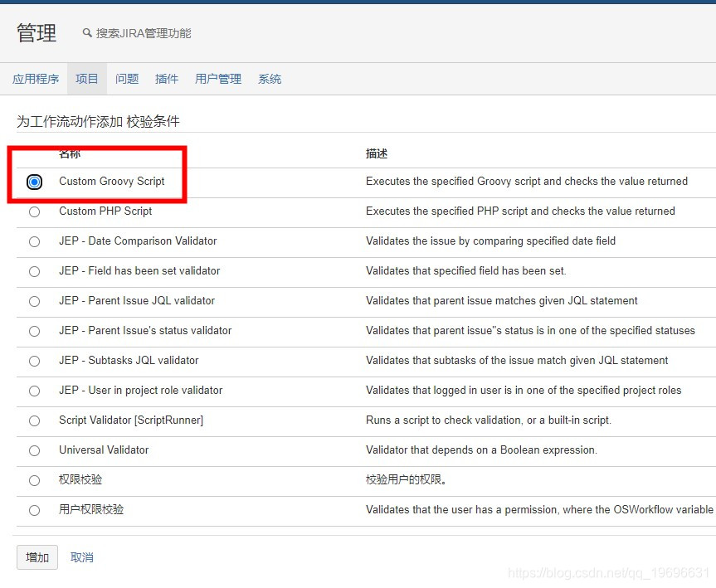The image size is (716, 588).
Task: Click the Universal Validator label
Action: 104,450
